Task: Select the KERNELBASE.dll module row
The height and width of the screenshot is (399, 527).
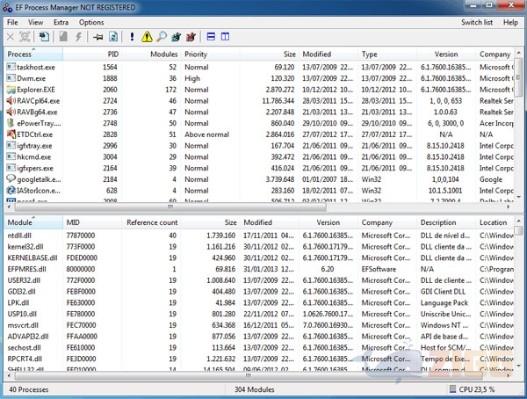Action: [x=259, y=258]
